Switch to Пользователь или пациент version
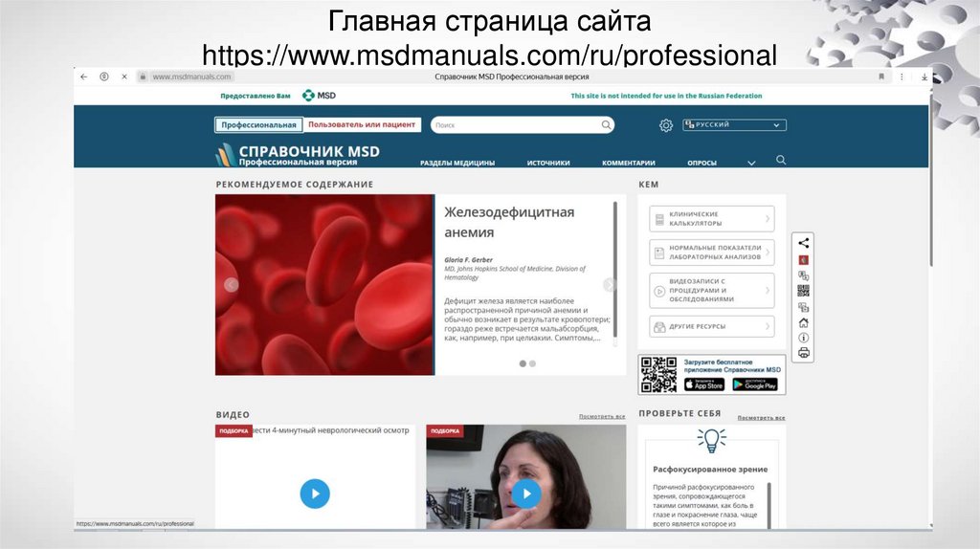Screen dimensions: 980x549 click(x=362, y=125)
